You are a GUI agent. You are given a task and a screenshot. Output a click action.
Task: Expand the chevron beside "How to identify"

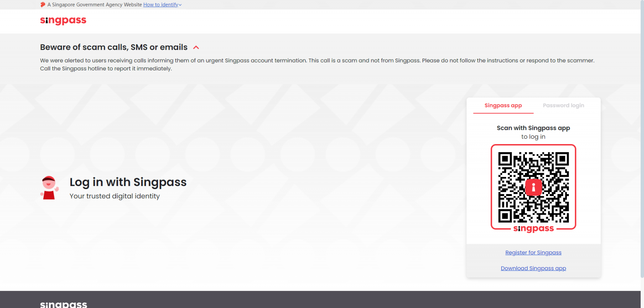[180, 5]
